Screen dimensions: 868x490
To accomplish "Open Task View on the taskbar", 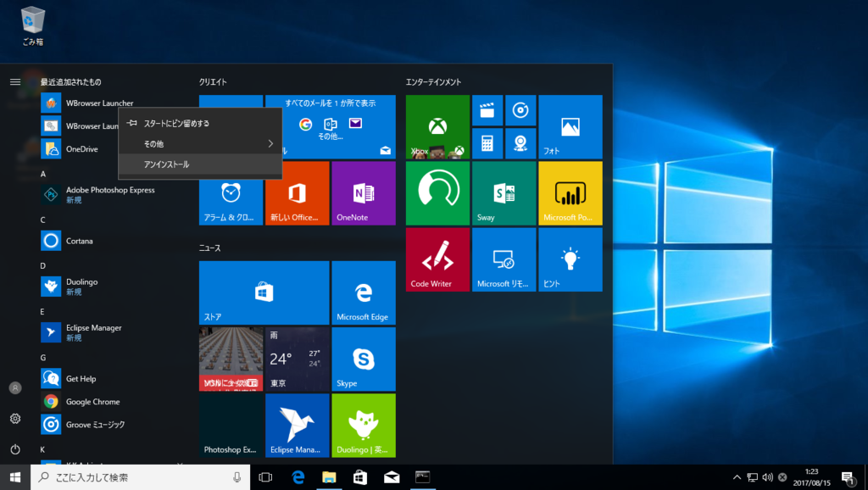I will (265, 477).
